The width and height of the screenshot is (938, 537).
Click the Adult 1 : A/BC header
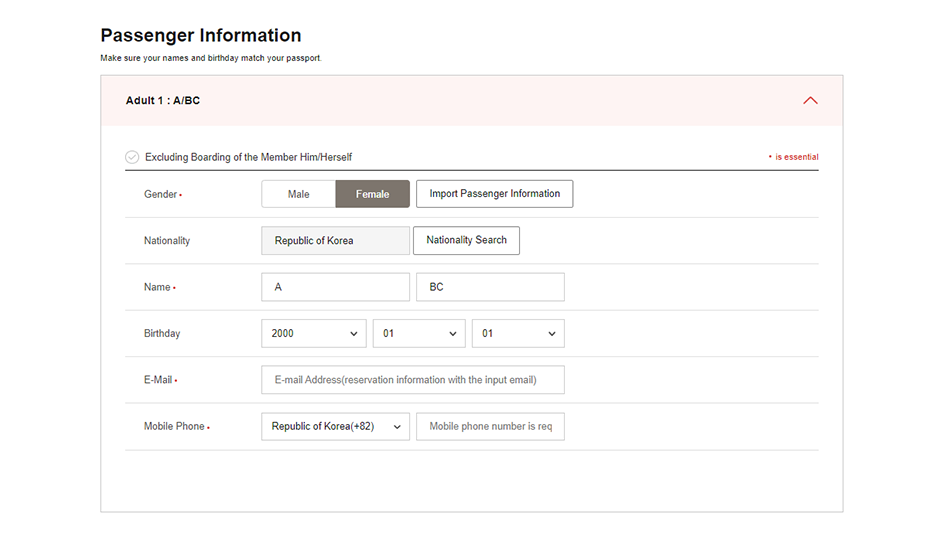coord(163,101)
